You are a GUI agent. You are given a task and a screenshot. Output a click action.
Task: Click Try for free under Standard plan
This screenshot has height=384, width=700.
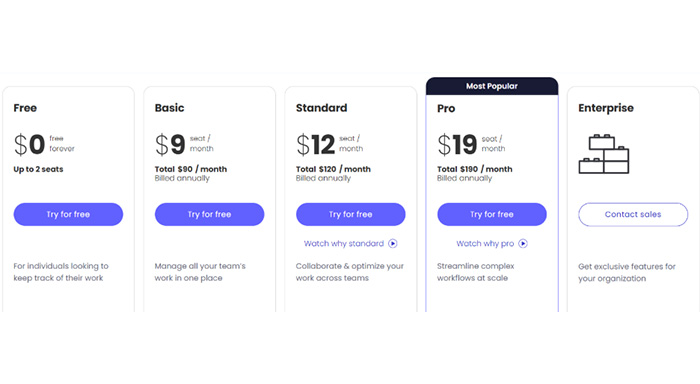point(350,214)
